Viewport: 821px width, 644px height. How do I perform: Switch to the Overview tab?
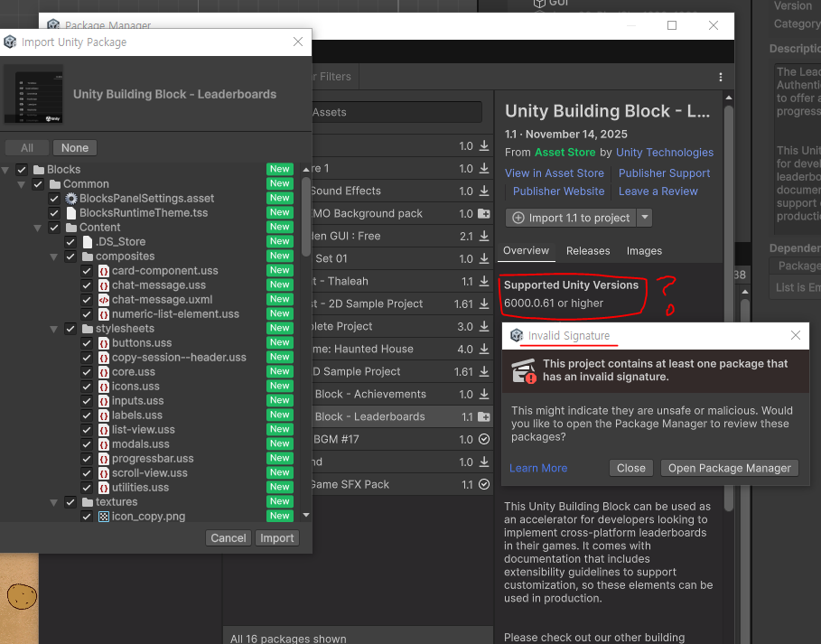tap(526, 251)
